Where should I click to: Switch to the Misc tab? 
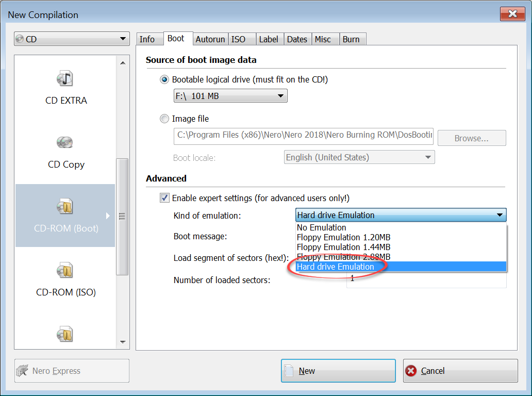point(326,39)
